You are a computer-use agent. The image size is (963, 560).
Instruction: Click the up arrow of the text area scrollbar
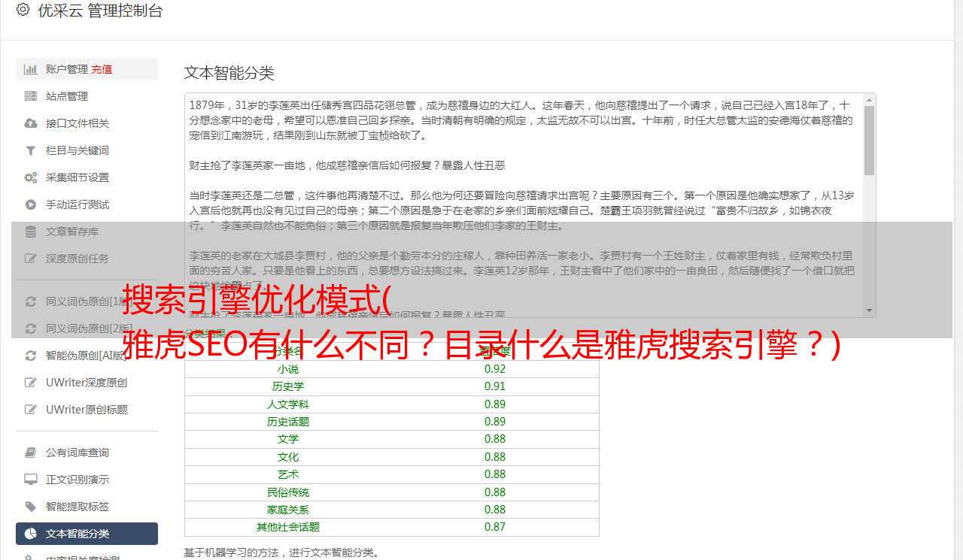pos(869,99)
